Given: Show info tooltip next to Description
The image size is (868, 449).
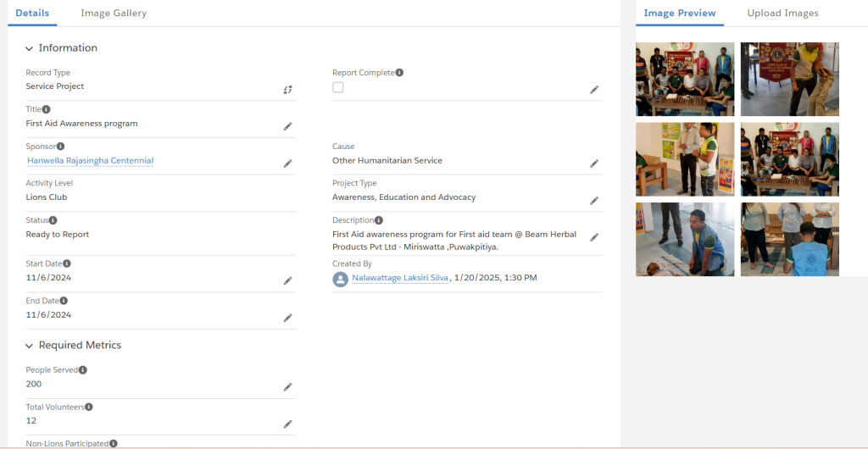Looking at the screenshot, I should [x=379, y=220].
